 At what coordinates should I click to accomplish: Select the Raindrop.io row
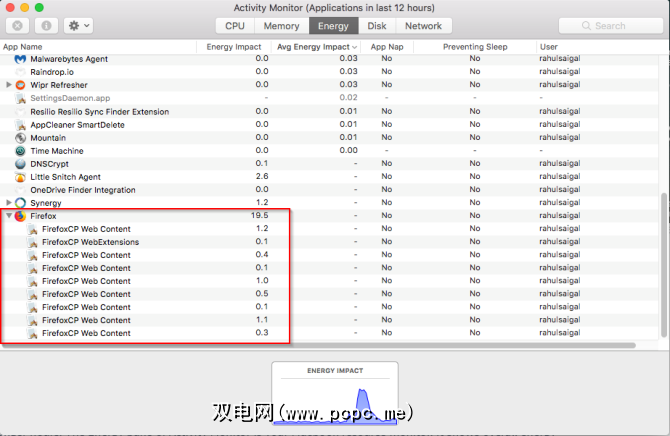[x=329, y=72]
